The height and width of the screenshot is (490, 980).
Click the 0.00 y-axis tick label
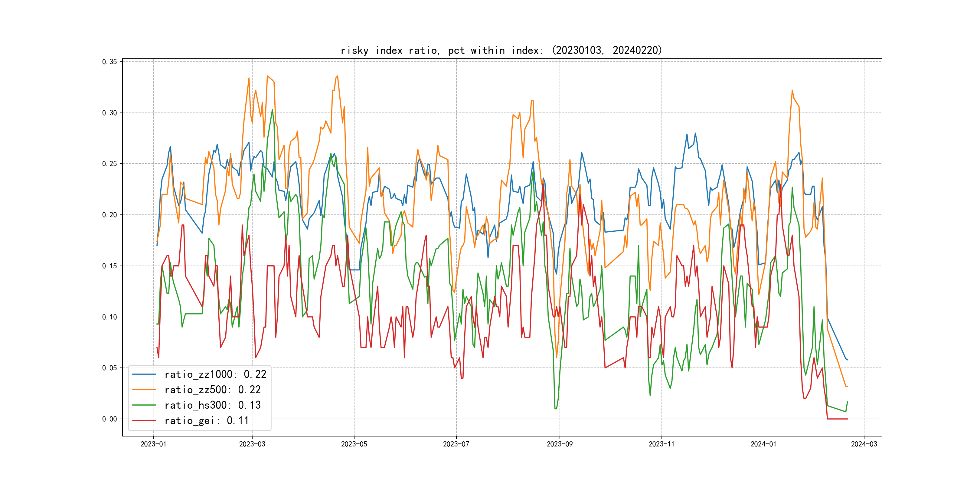coord(109,419)
